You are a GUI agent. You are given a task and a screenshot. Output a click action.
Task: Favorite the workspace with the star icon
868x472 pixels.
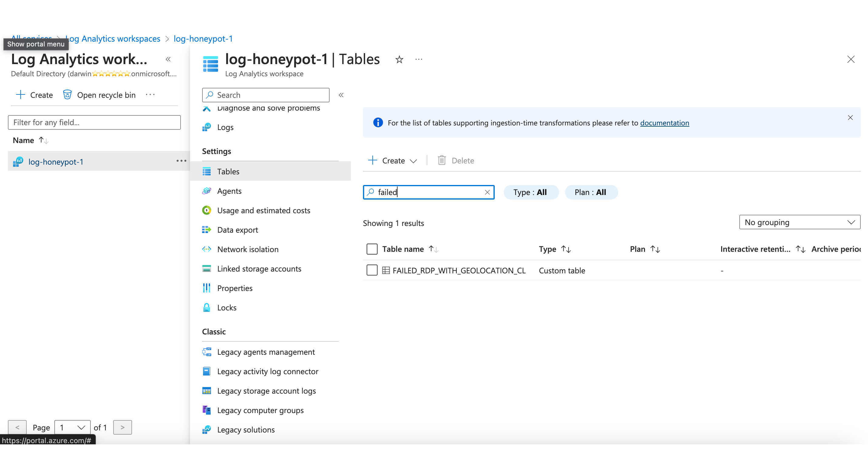pos(399,60)
